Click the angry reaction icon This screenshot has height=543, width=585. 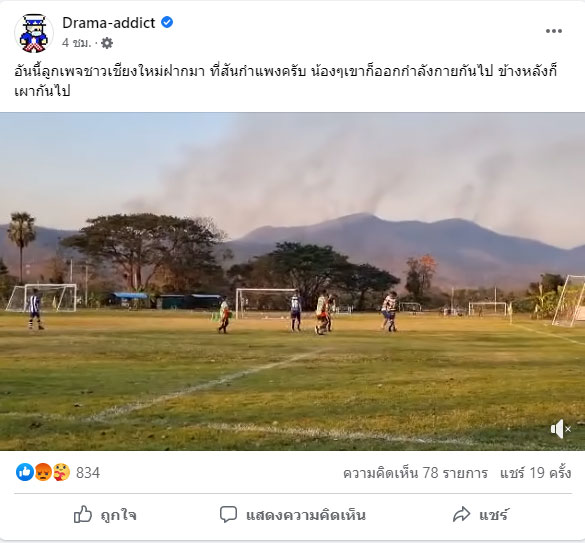[x=43, y=472]
